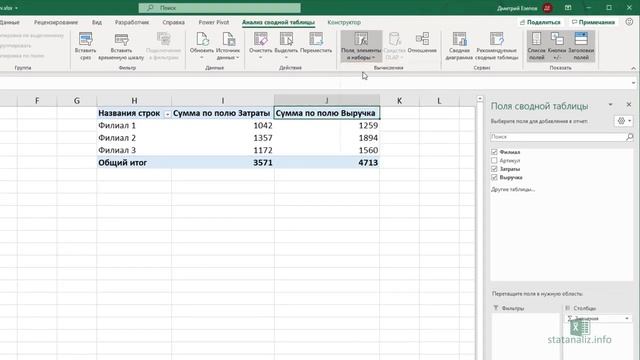Open the Значения dropdown in Столбцы area
Viewport: 640px width, 360px height.
tap(627, 318)
